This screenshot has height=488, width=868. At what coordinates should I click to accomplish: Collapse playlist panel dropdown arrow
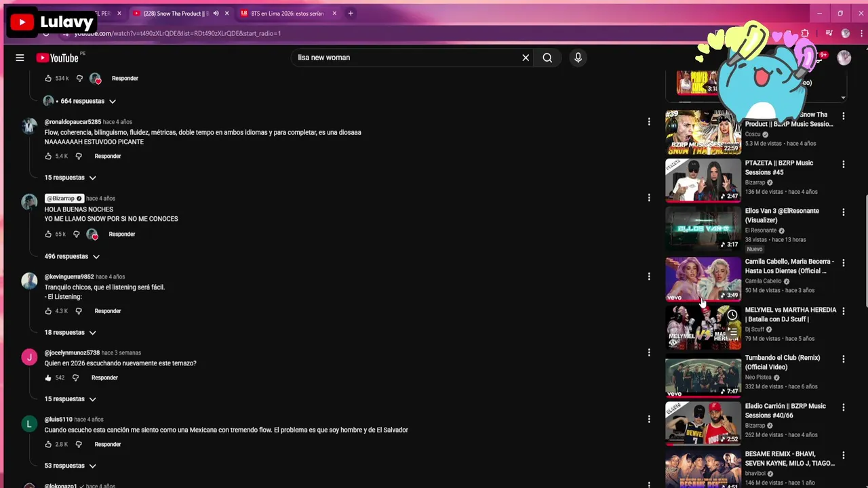[843, 98]
